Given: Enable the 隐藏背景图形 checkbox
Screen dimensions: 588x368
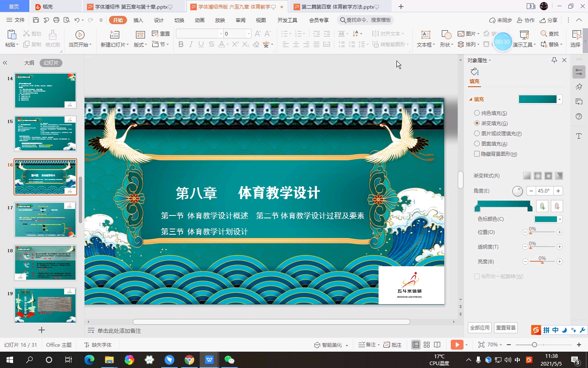Looking at the screenshot, I should tap(477, 154).
